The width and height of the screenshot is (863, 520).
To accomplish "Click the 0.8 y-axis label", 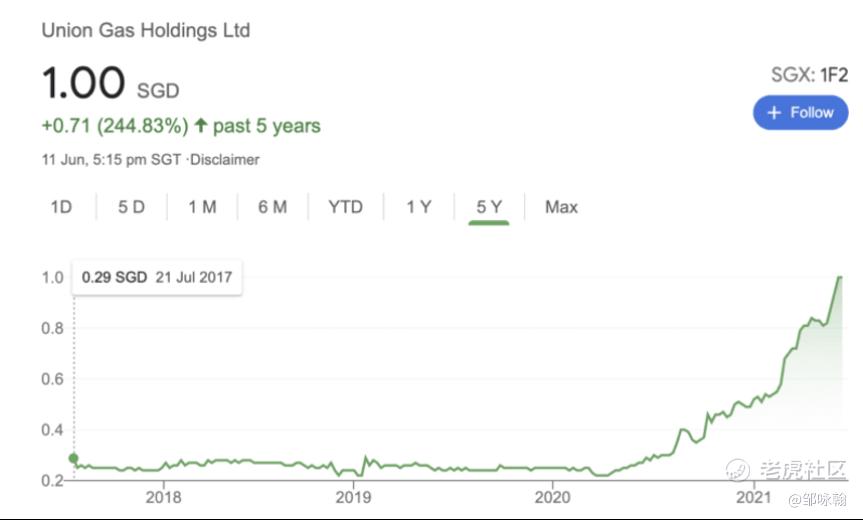I will [x=53, y=329].
